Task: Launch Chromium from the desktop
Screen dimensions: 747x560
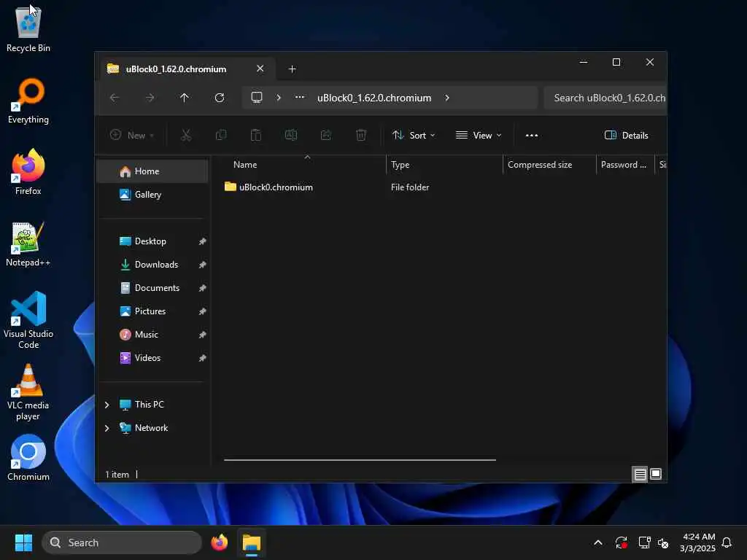Action: pos(28,458)
